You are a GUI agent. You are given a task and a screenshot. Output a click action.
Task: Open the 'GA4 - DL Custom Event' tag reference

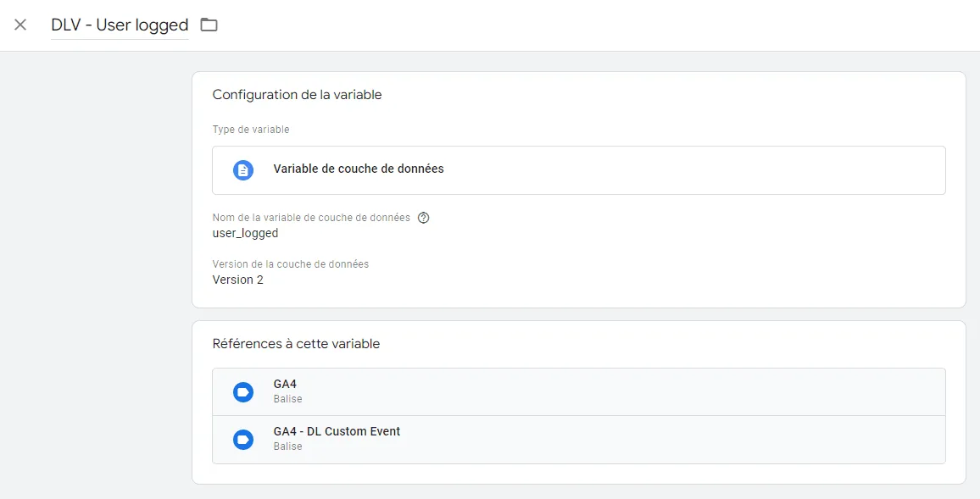(579, 440)
